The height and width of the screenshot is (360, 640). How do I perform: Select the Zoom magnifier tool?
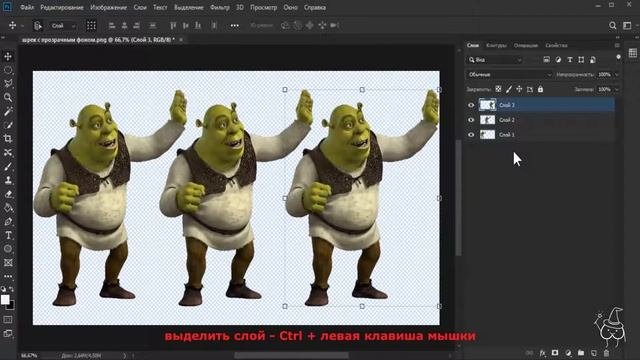tap(8, 97)
